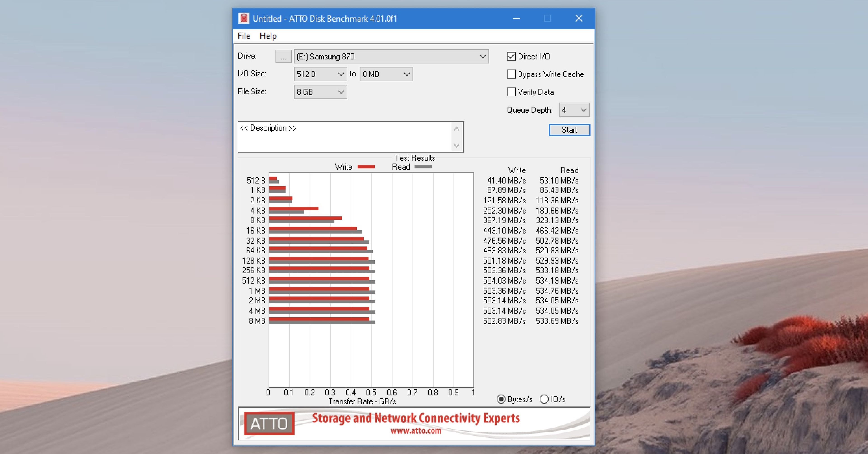Enable the Verify Data checkbox
The width and height of the screenshot is (868, 454).
point(511,92)
